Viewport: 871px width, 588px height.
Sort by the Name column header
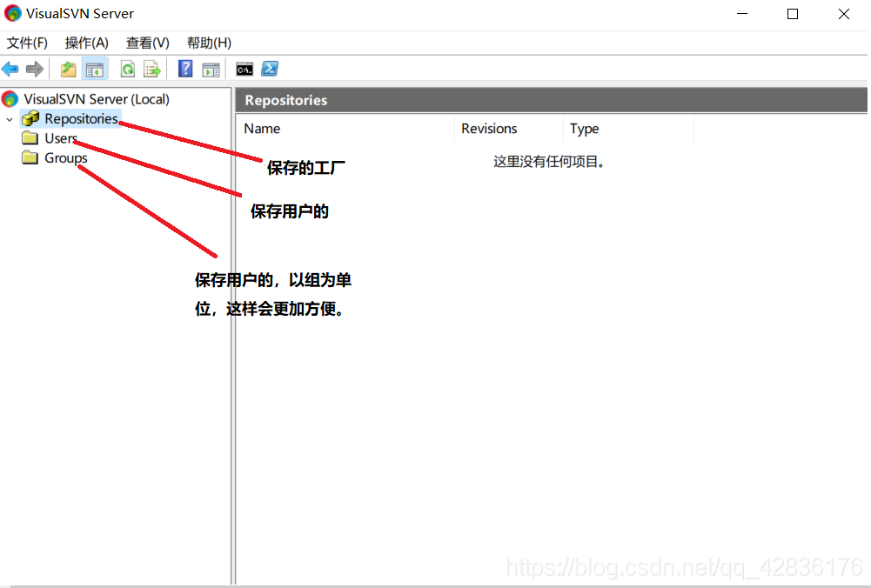point(345,129)
